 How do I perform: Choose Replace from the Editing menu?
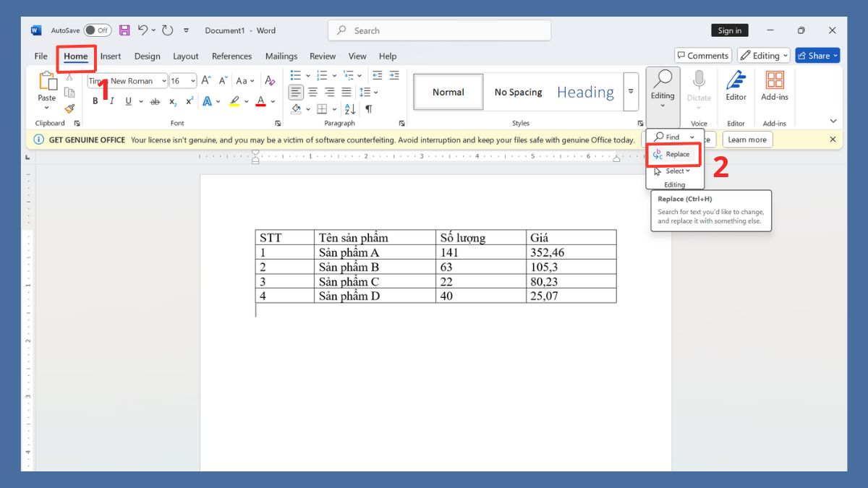pyautogui.click(x=673, y=154)
